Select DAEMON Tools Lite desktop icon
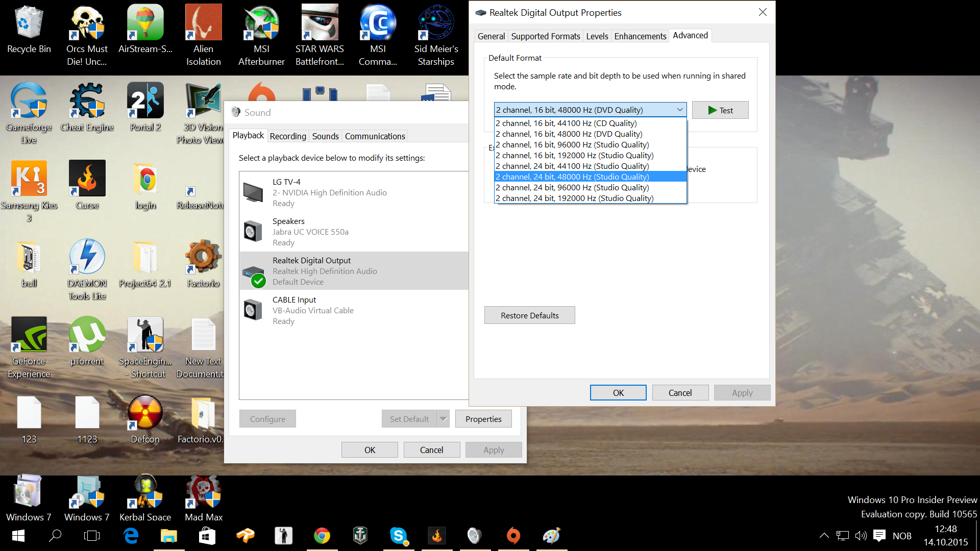Image resolution: width=980 pixels, height=551 pixels. (x=87, y=269)
